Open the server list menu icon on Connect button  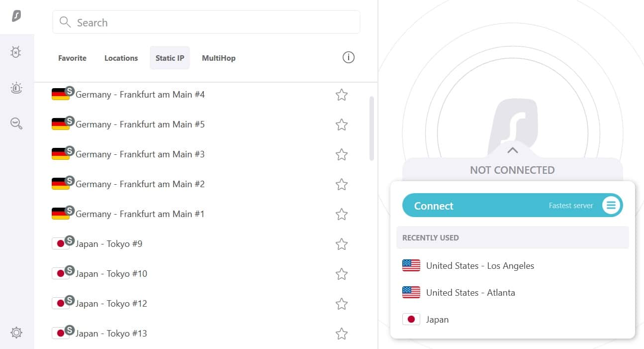(x=611, y=205)
